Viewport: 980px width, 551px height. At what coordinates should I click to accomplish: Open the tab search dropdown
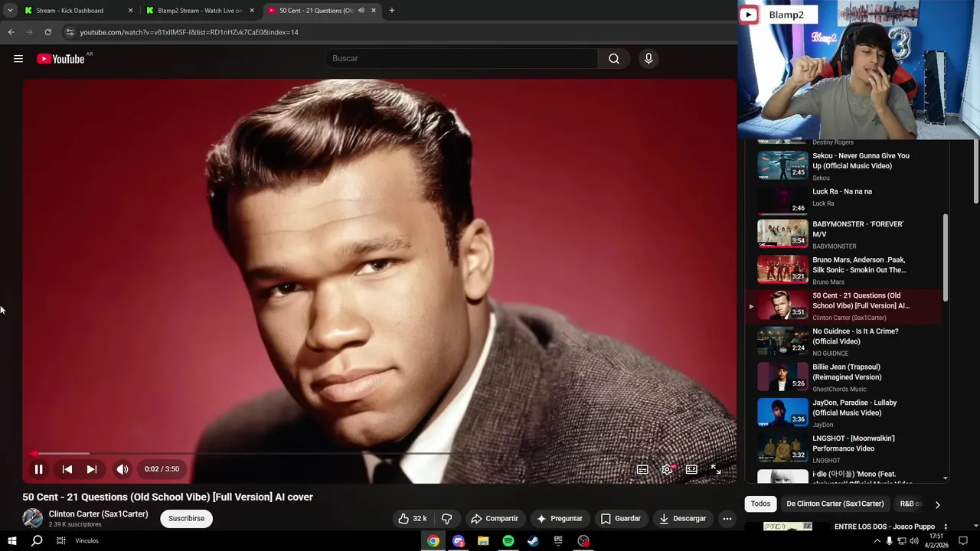pyautogui.click(x=10, y=11)
